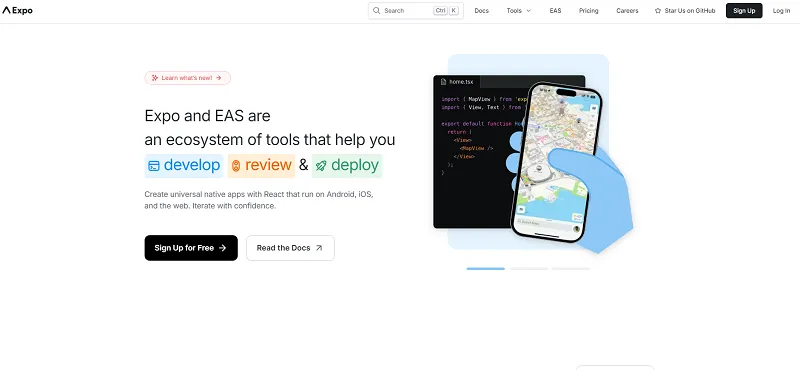Click the magnifier icon in search box

[x=377, y=11]
